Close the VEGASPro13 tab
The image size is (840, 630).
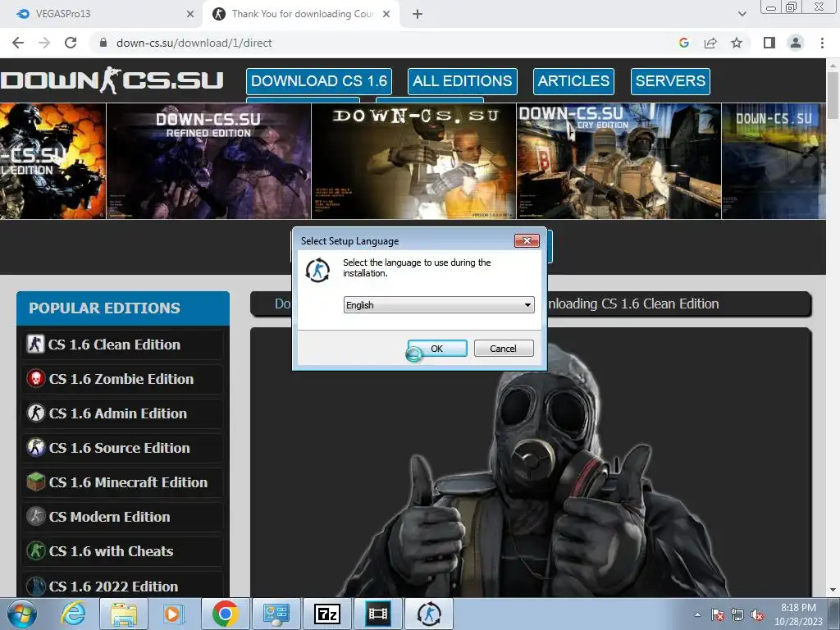pyautogui.click(x=190, y=14)
